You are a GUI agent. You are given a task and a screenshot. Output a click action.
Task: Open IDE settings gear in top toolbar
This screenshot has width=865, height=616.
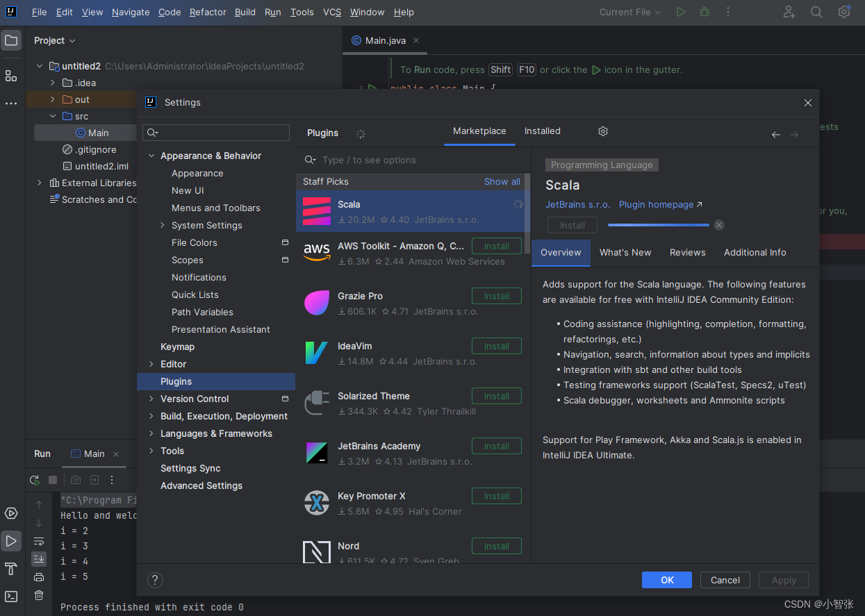click(844, 12)
